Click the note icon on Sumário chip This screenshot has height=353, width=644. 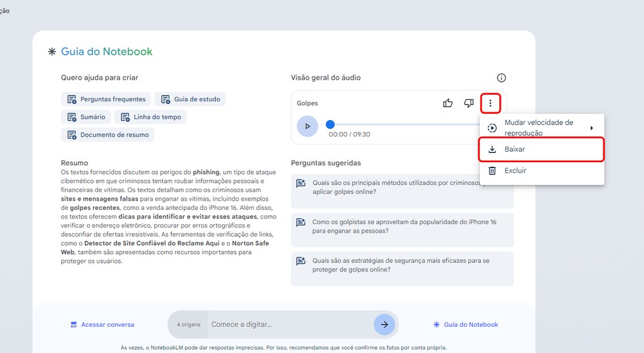pyautogui.click(x=72, y=118)
